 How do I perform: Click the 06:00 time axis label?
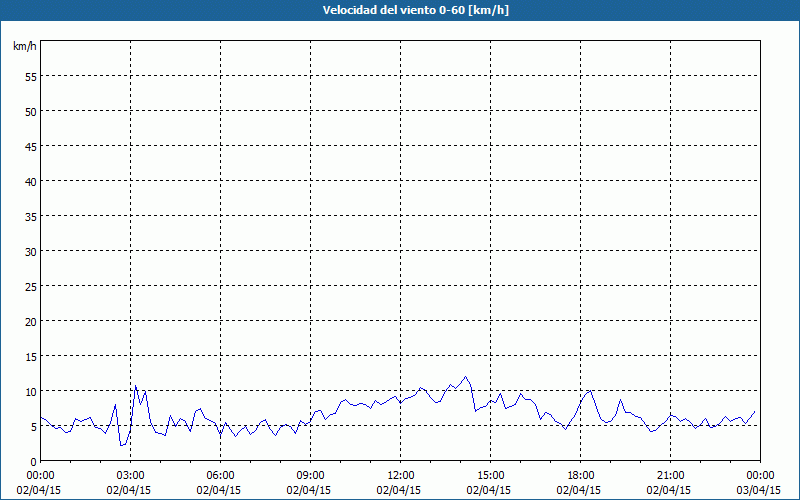click(x=220, y=476)
